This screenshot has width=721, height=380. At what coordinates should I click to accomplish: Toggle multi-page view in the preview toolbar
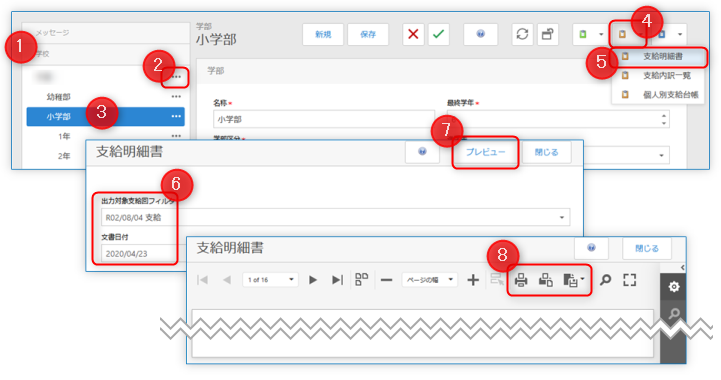click(x=362, y=279)
